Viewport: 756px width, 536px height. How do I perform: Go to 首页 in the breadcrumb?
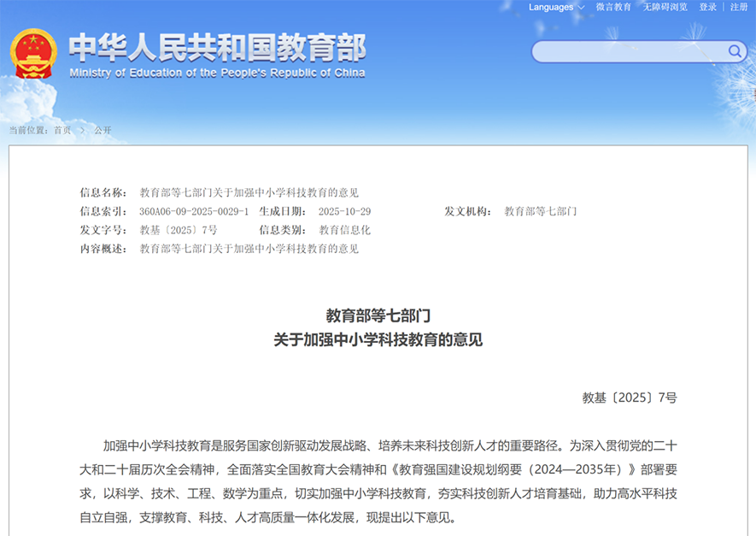point(62,130)
